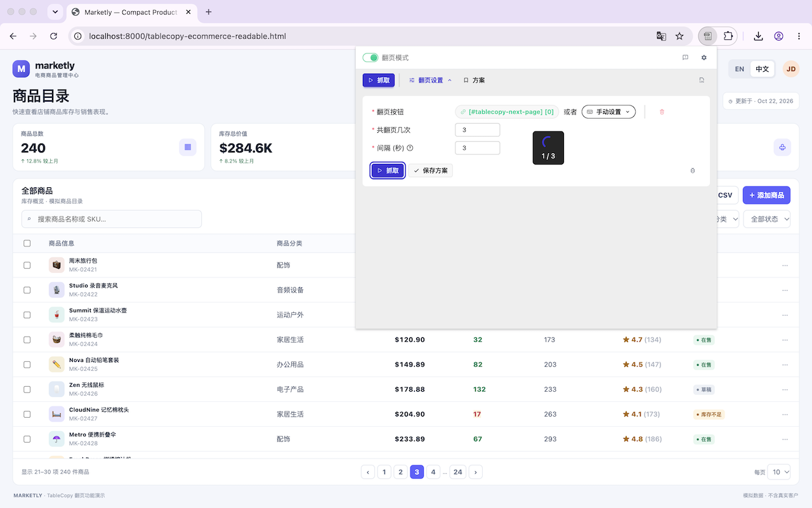Go to page 4 in pagination
Image resolution: width=812 pixels, height=508 pixels.
click(433, 472)
